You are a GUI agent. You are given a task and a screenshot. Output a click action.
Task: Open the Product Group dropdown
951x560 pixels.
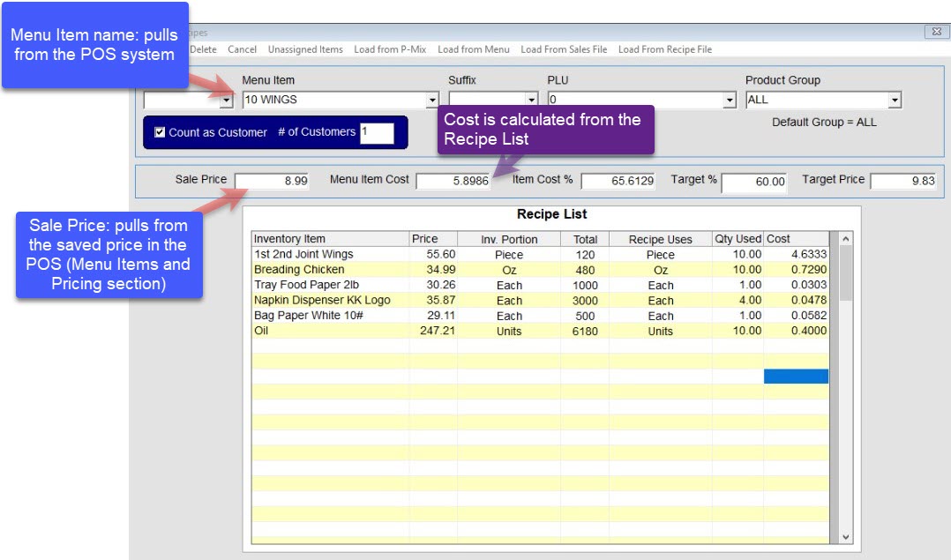click(x=895, y=101)
